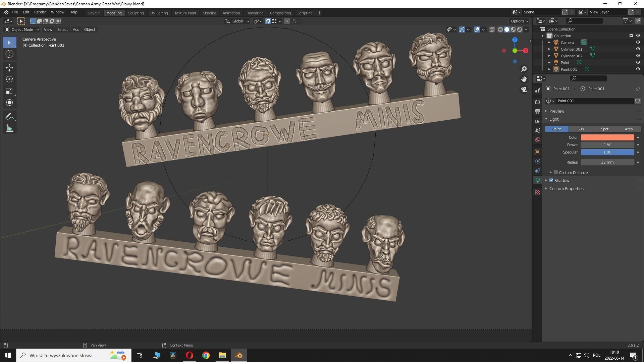Open the Add menu in viewport header

76,29
